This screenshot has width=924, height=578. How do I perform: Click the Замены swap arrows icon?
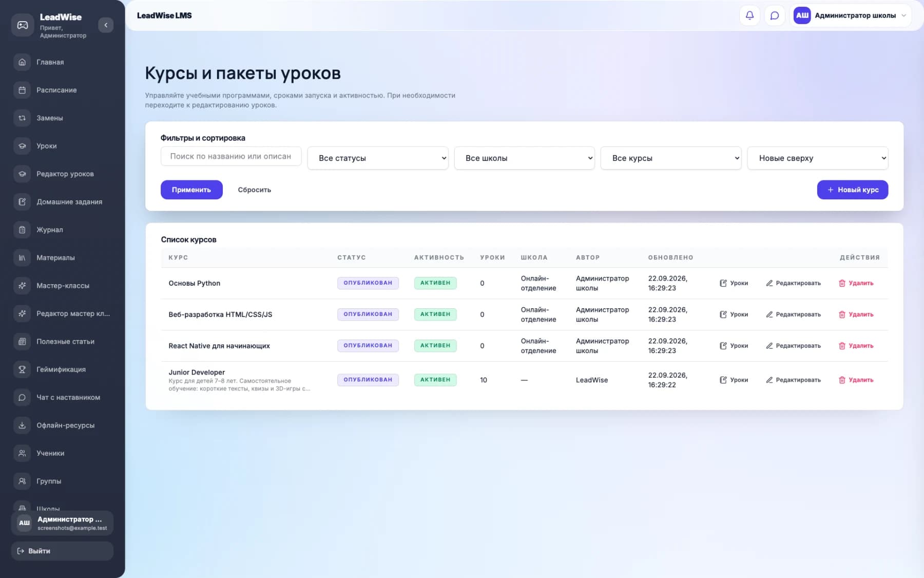click(22, 118)
